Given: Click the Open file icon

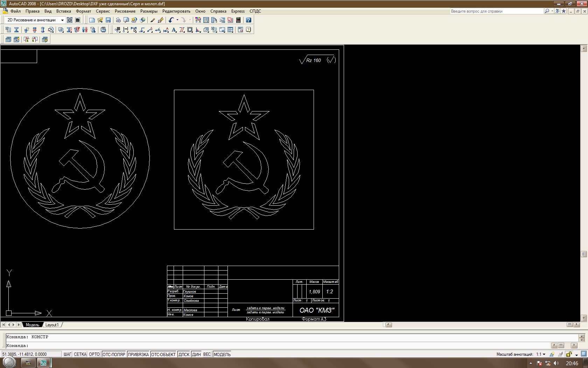Looking at the screenshot, I should tap(100, 20).
